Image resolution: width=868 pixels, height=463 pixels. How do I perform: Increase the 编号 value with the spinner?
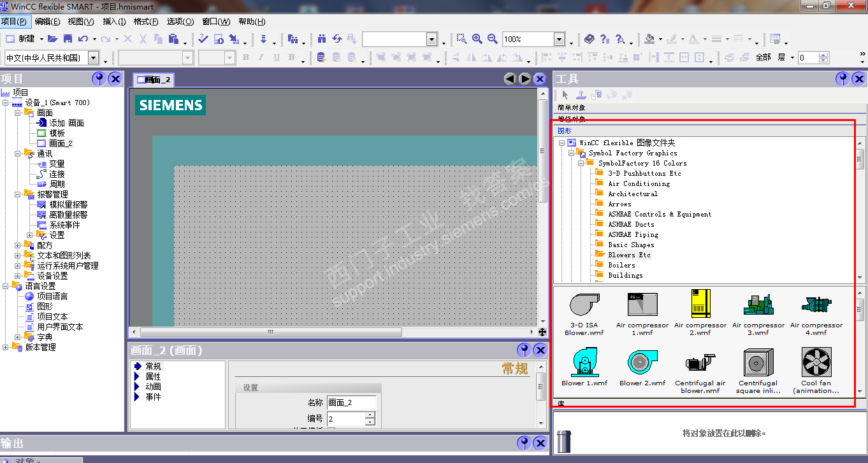(370, 415)
